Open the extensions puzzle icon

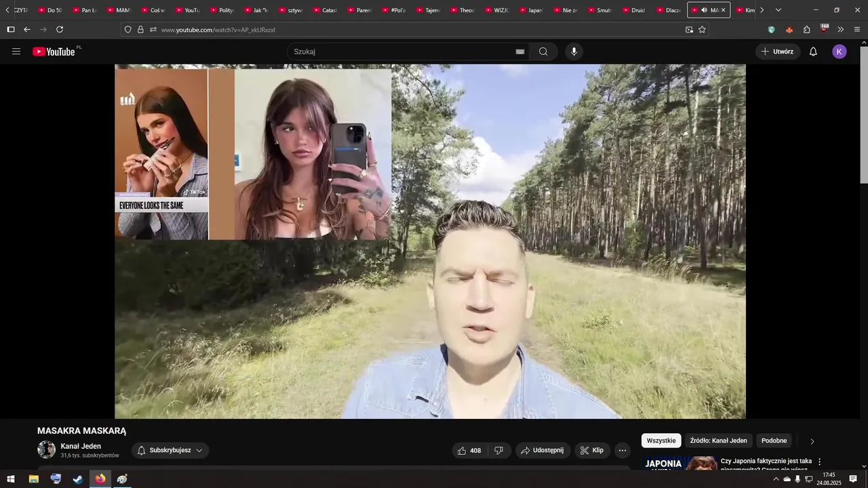click(807, 30)
